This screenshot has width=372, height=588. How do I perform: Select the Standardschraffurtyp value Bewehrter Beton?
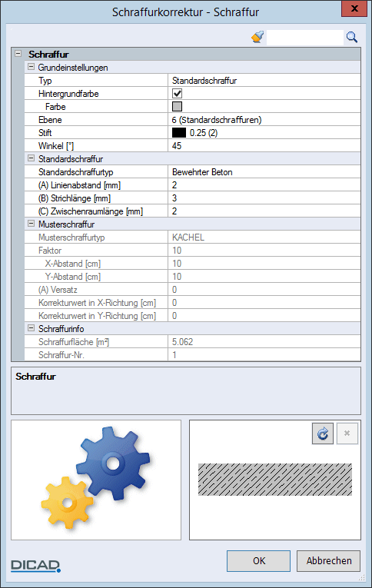pos(264,172)
